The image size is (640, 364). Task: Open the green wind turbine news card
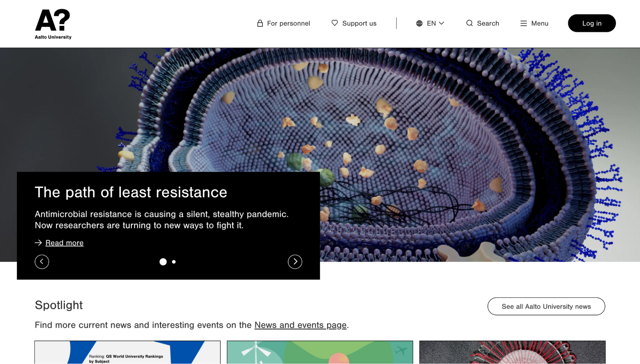click(x=320, y=352)
